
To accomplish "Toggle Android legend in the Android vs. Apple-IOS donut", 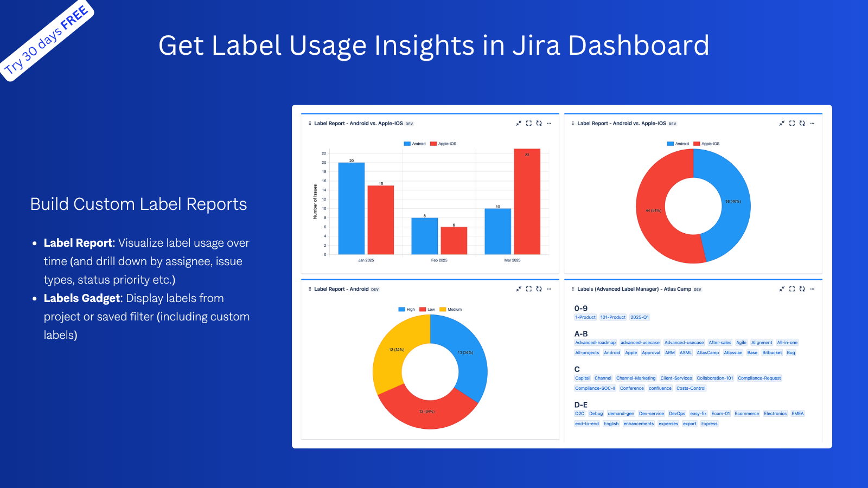I will pos(678,144).
